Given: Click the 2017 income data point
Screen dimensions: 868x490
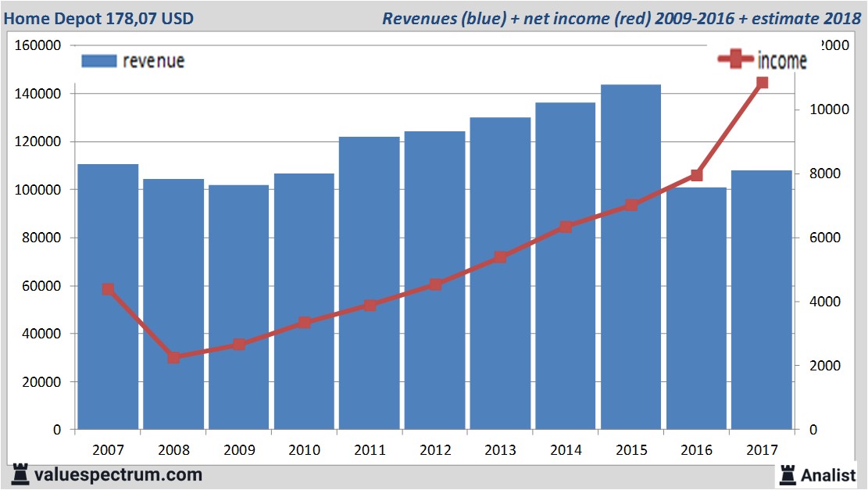Looking at the screenshot, I should point(762,83).
